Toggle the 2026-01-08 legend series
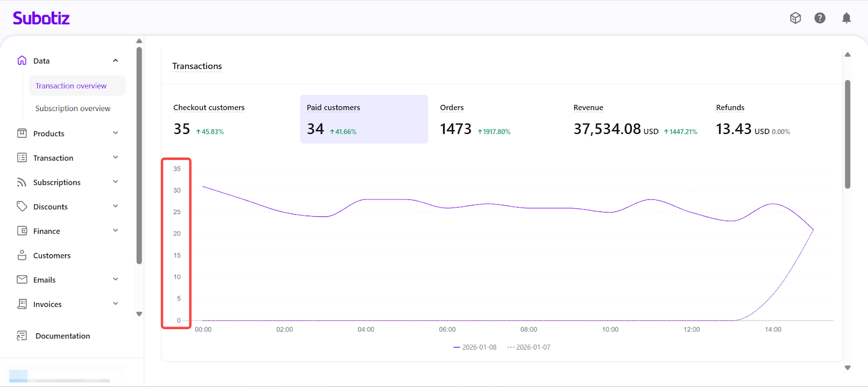Image resolution: width=868 pixels, height=387 pixels. coord(475,347)
